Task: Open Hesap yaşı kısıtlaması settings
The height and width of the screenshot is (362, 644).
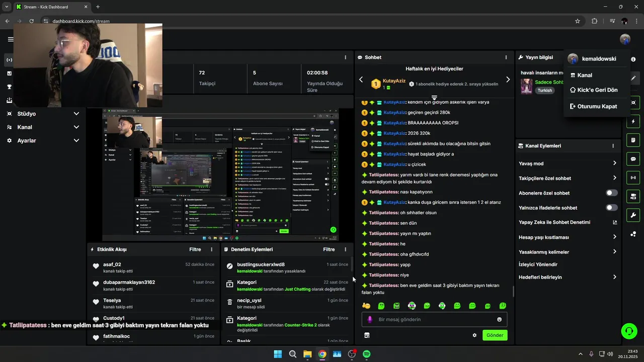Action: click(568, 237)
